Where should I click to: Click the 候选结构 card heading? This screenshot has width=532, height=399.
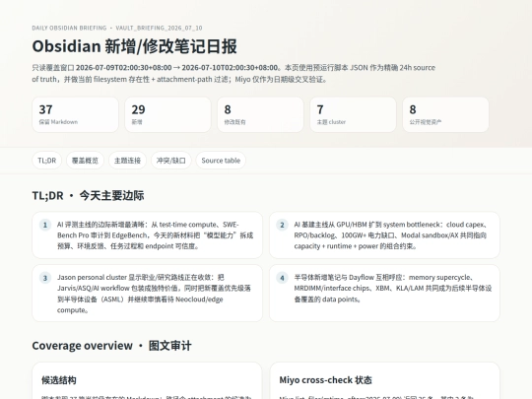pos(59,380)
